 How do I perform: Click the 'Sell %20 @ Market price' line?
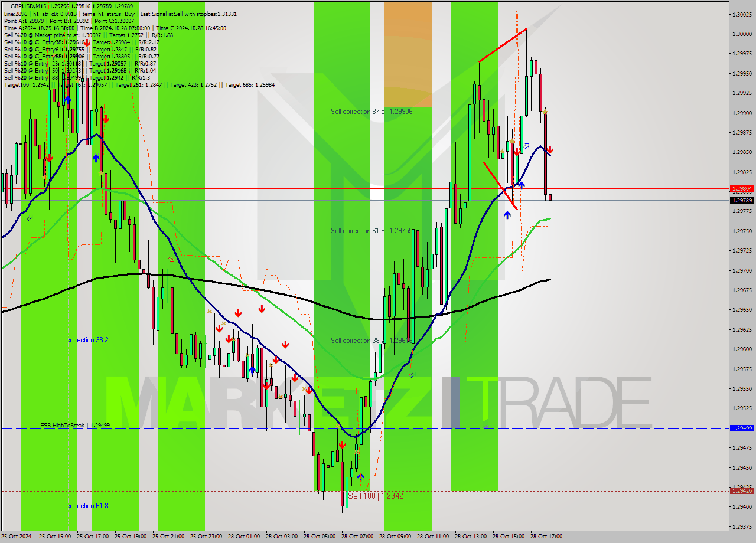(89, 35)
